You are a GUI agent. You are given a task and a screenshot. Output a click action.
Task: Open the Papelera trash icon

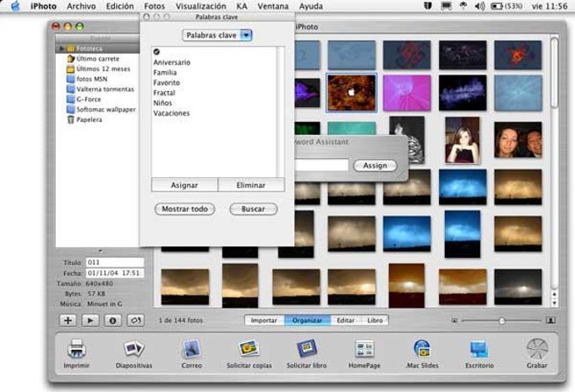71,119
